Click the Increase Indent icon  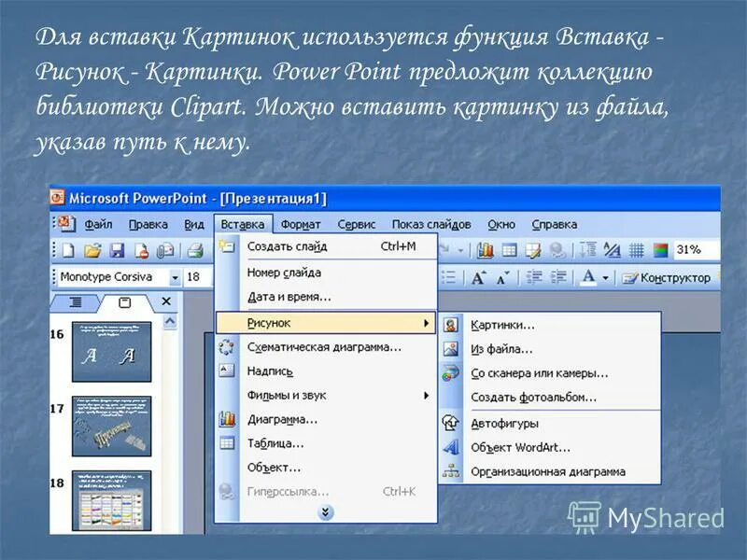(558, 277)
